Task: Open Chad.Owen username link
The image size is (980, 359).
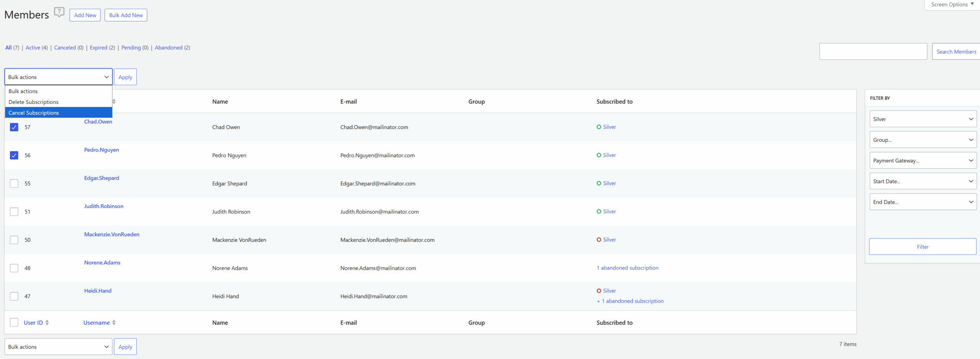Action: tap(98, 122)
